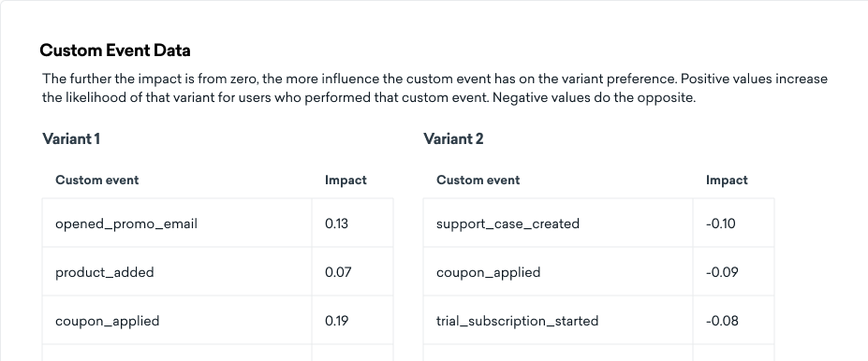Select the Variant 1 table title
Screen dimensions: 868x361
click(71, 138)
